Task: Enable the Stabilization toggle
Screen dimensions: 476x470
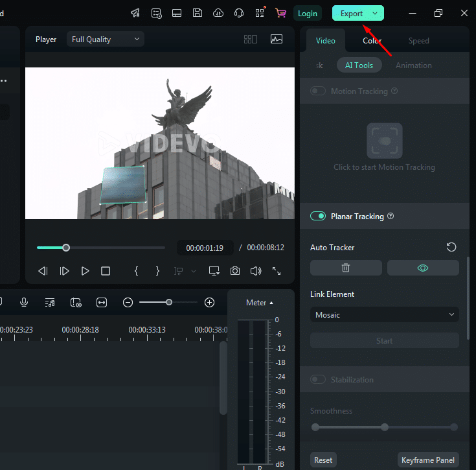Action: coord(318,379)
